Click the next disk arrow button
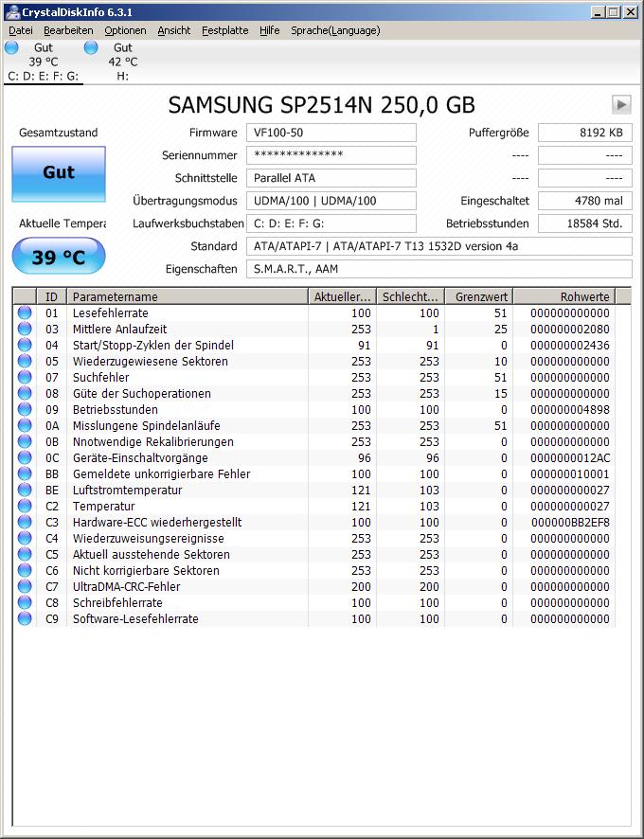644x839 pixels. tap(621, 104)
